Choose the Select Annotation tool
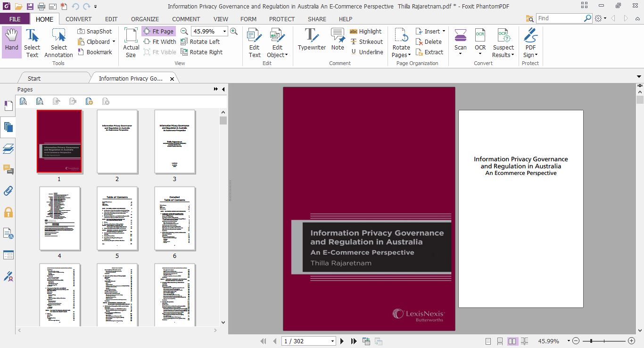 coord(58,43)
